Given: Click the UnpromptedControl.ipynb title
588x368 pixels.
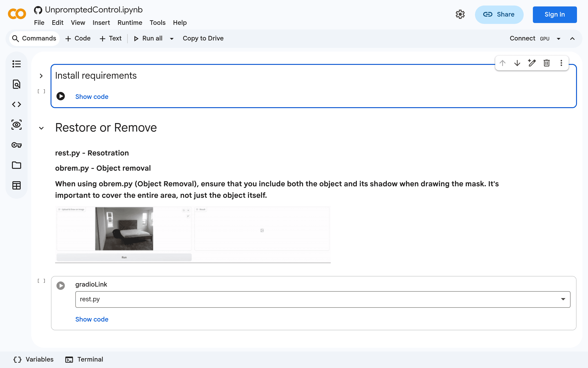Looking at the screenshot, I should tap(94, 10).
